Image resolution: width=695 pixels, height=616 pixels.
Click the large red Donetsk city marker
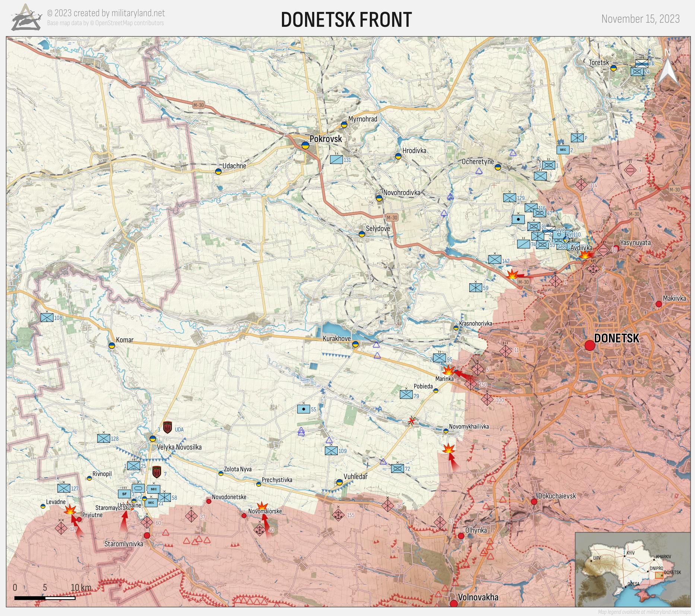tap(590, 345)
